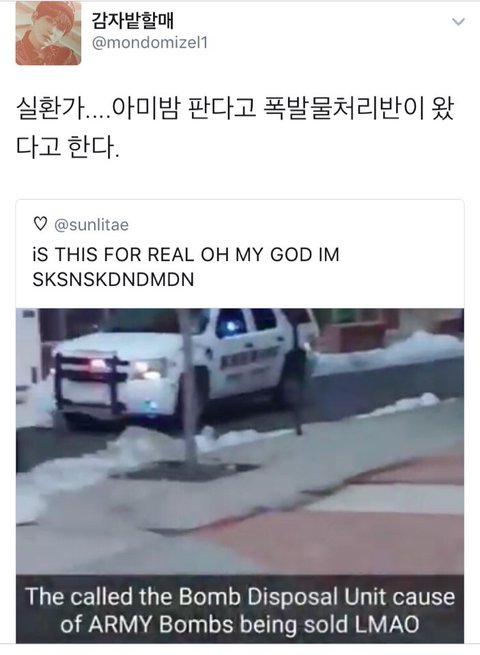This screenshot has width=480, height=655.
Task: Click the Korean tweet text about 아미밤
Action: pyautogui.click(x=235, y=127)
